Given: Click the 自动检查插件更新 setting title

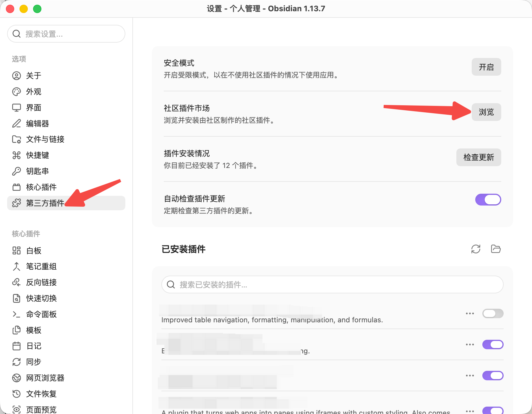Looking at the screenshot, I should point(194,199).
